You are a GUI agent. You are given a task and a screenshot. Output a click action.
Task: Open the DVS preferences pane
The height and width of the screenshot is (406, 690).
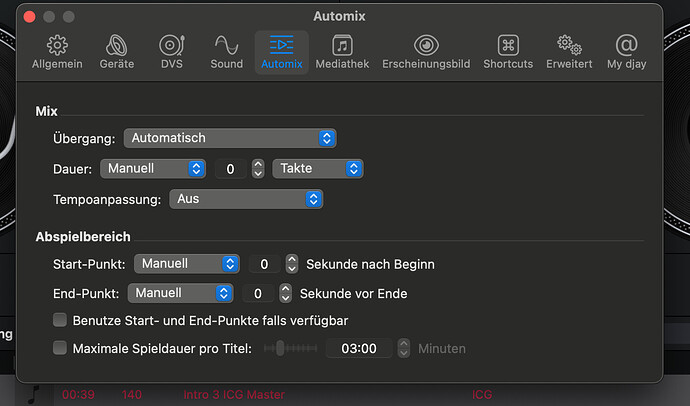pos(172,52)
